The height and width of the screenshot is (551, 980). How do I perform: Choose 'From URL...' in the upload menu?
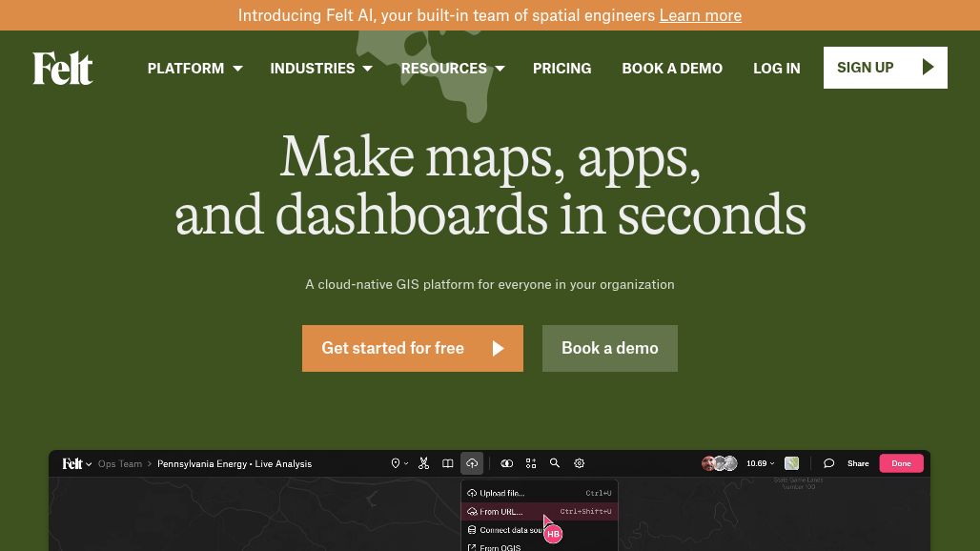(x=500, y=512)
